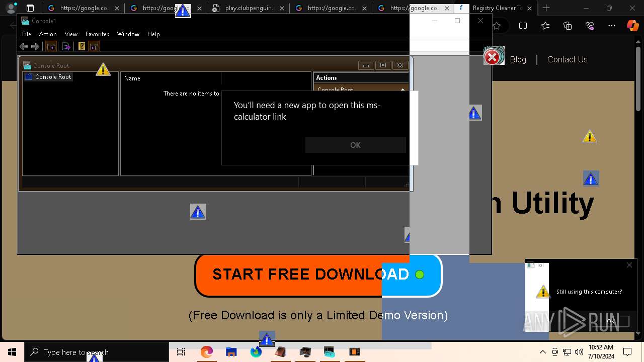Open Task View on the taskbar
The height and width of the screenshot is (362, 644).
pos(181,352)
